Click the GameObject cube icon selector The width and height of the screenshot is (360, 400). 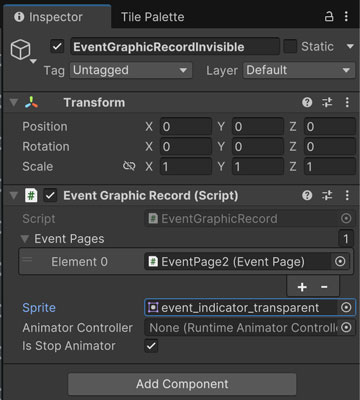(21, 50)
